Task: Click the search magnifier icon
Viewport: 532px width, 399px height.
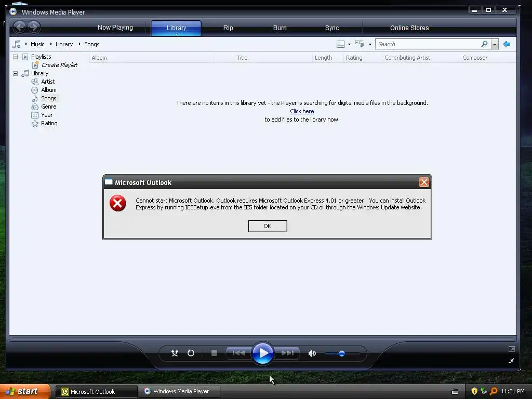Action: coord(485,44)
